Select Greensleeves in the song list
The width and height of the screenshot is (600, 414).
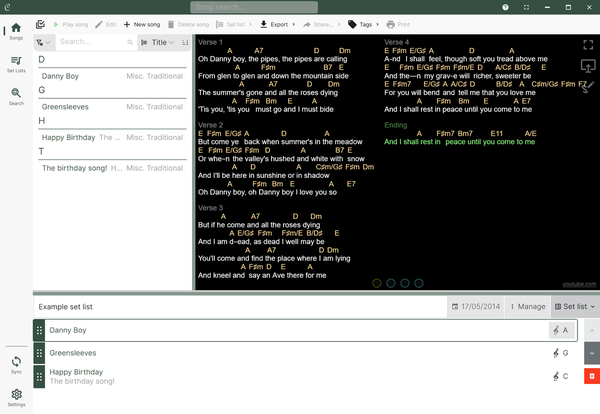[x=112, y=107]
